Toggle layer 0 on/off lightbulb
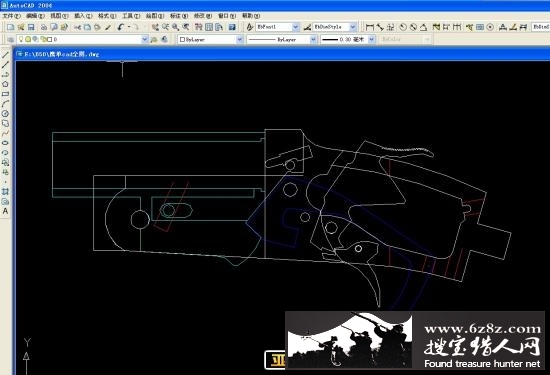The image size is (550, 375). click(x=21, y=40)
